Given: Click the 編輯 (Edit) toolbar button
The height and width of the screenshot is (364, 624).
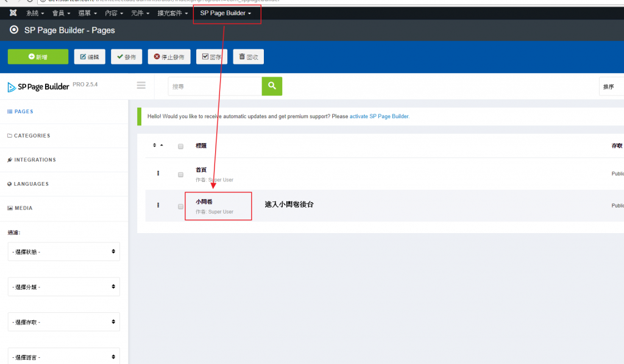Looking at the screenshot, I should (90, 57).
